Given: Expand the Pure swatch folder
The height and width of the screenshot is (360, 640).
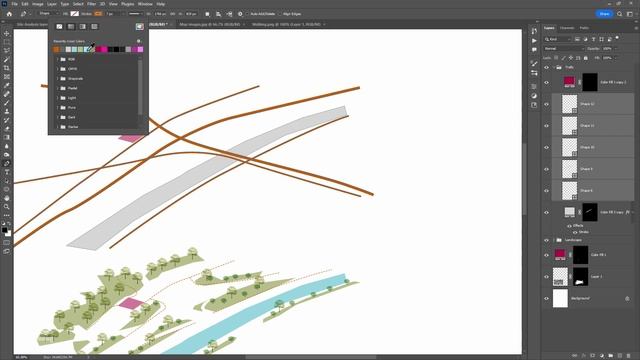Looking at the screenshot, I should click(x=58, y=108).
